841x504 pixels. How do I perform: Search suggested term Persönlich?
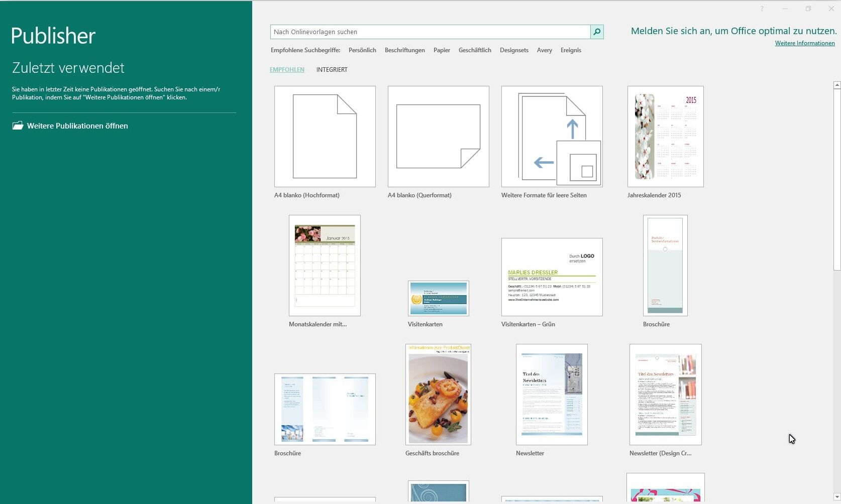tap(362, 50)
